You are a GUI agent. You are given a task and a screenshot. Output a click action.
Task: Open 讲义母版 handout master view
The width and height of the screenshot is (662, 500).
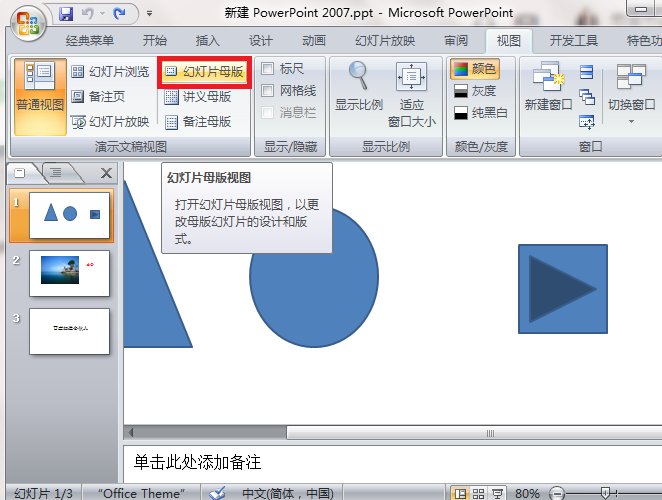point(198,97)
